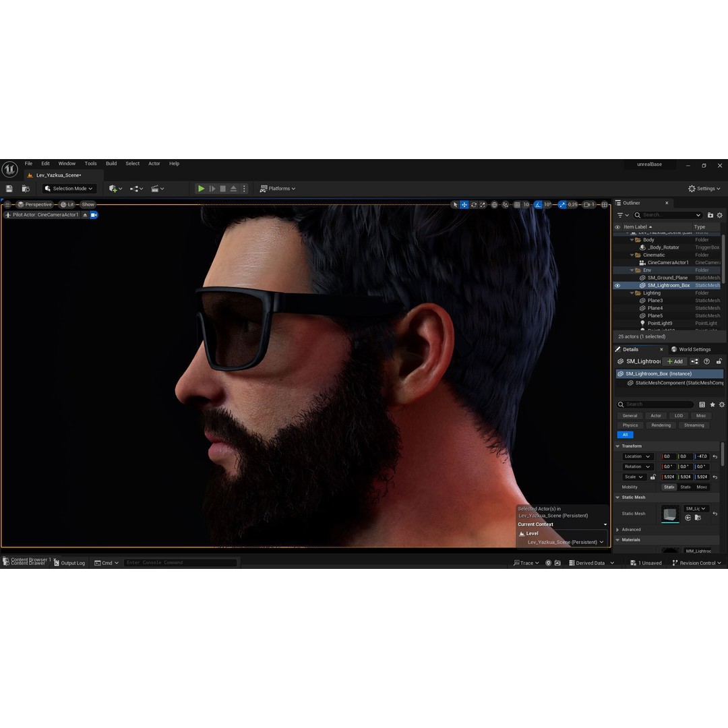Open the Actor menu
Screen dimensions: 728x728
pyautogui.click(x=154, y=163)
